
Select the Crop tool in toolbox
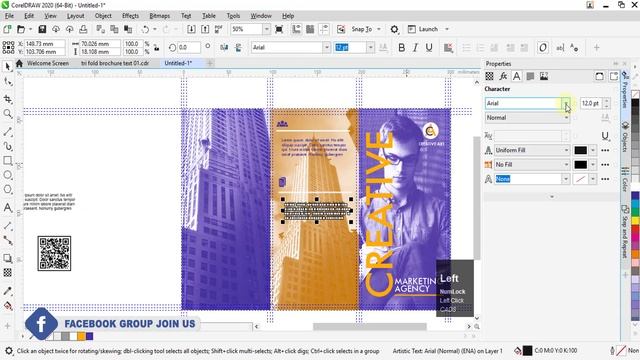7,98
